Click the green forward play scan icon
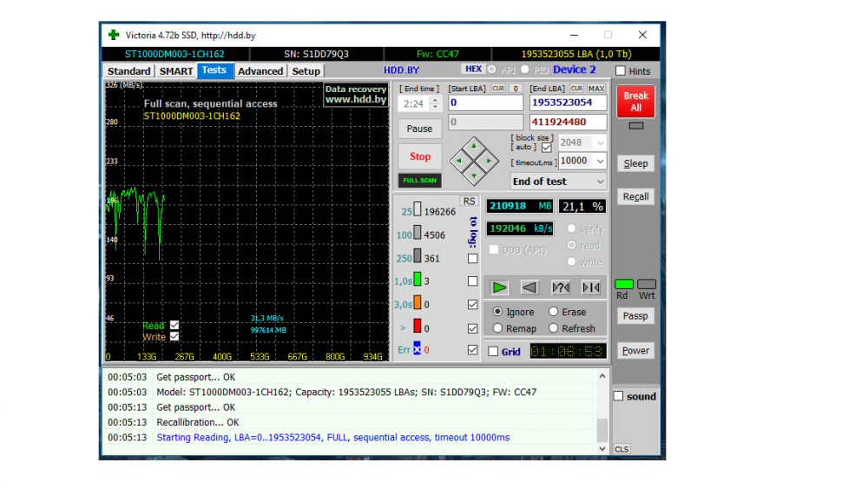This screenshot has height=489, width=868. 499,287
